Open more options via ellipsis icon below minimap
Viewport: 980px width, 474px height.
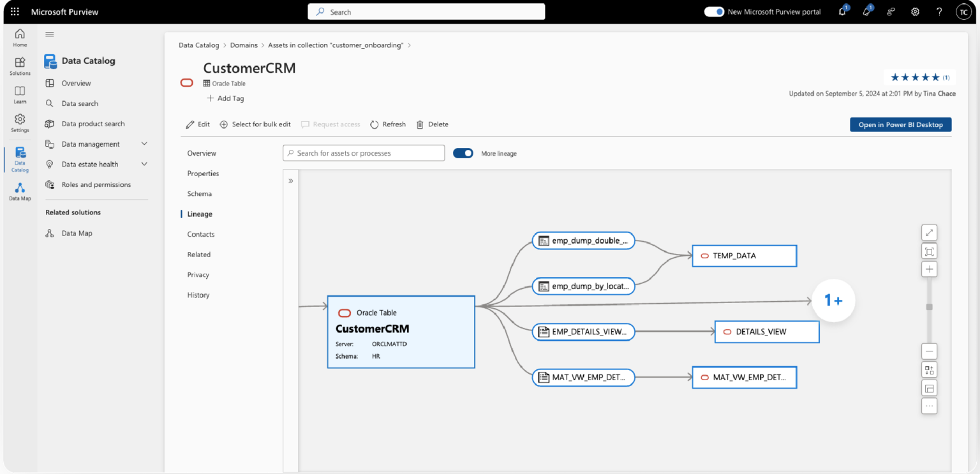click(x=929, y=406)
